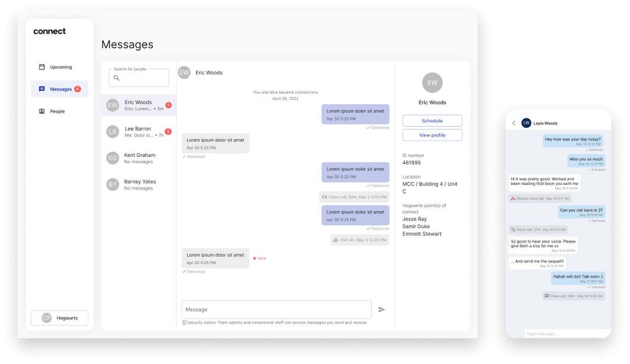Click the security notice info icon below message box

[184, 322]
